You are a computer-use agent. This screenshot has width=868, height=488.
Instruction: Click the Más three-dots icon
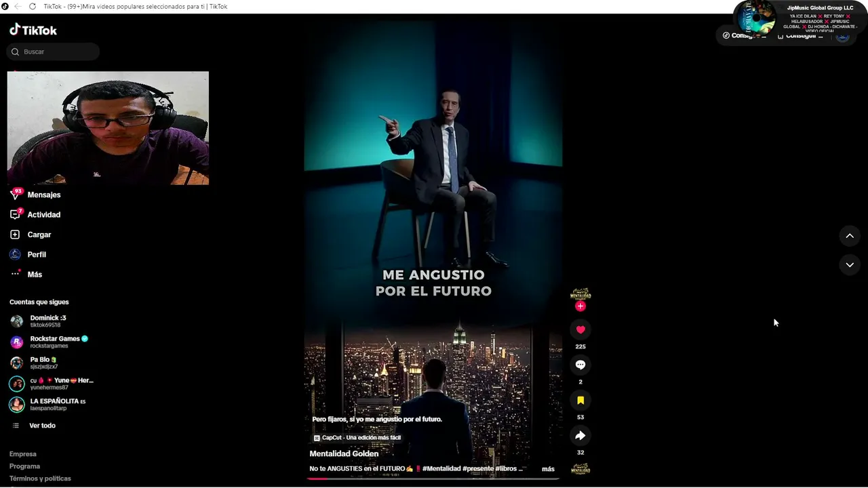pos(15,274)
